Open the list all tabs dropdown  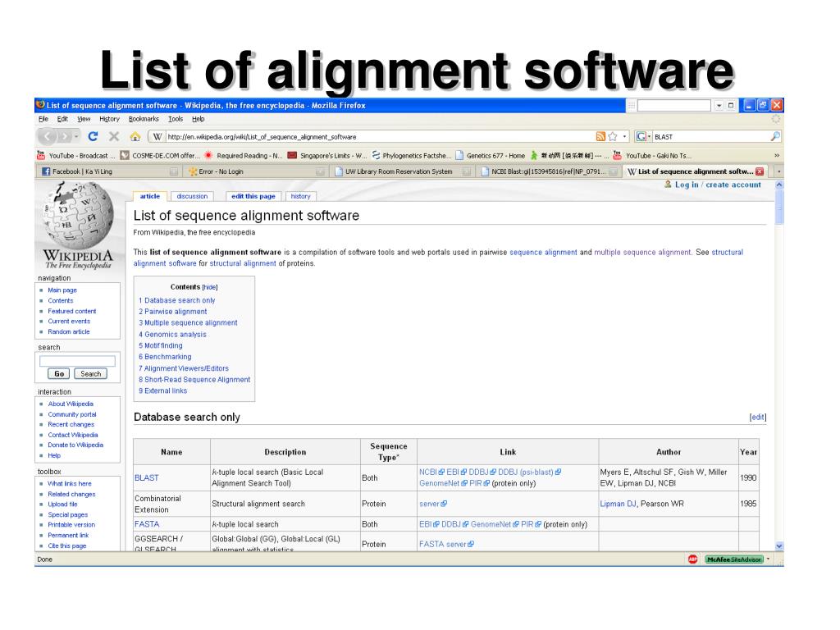pyautogui.click(x=778, y=171)
